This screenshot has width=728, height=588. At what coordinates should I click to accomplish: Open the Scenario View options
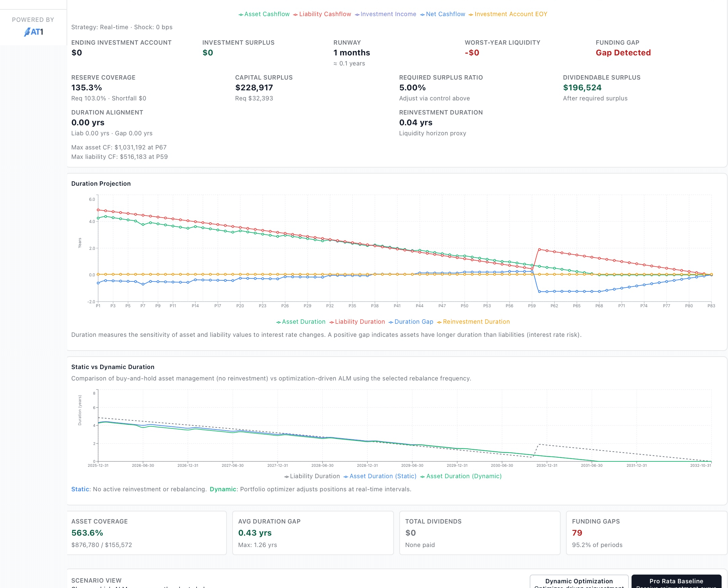click(x=96, y=580)
